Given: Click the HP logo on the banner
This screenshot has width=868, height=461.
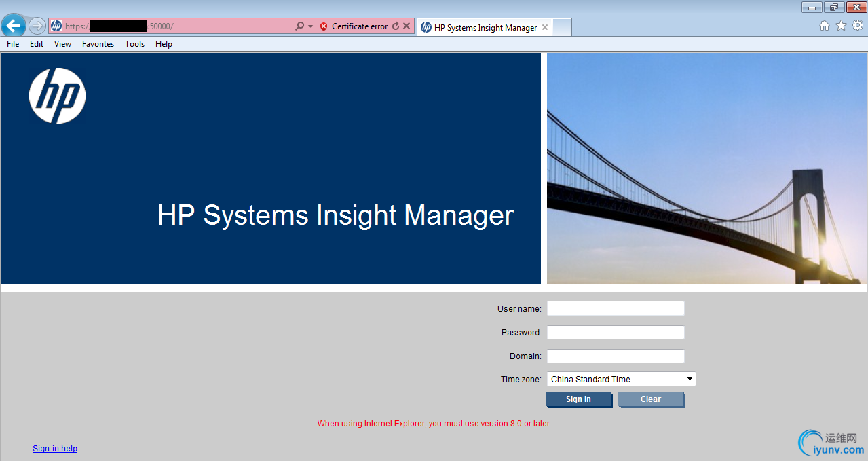Looking at the screenshot, I should click(57, 96).
